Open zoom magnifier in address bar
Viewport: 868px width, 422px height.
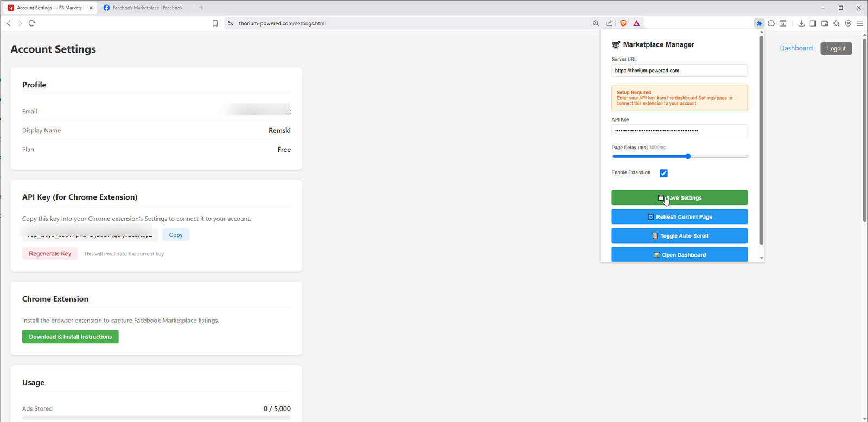(x=596, y=23)
